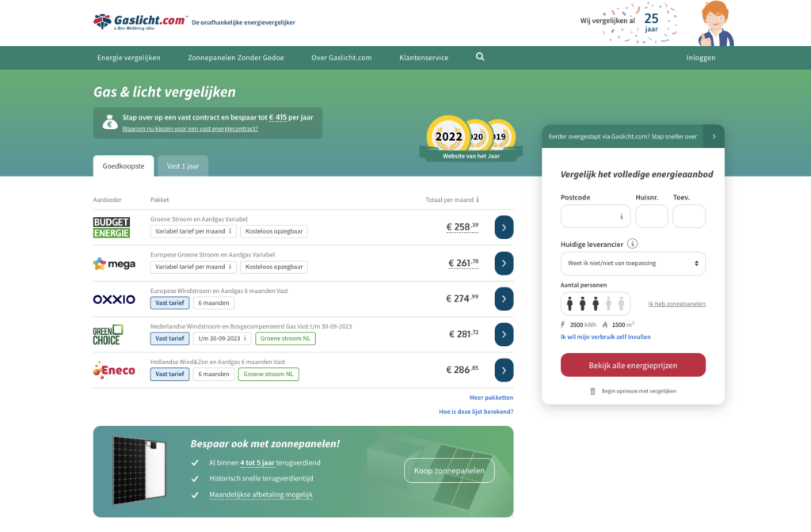Click Ik heb zonnepanelen link
Image resolution: width=811 pixels, height=532 pixels.
coord(676,304)
